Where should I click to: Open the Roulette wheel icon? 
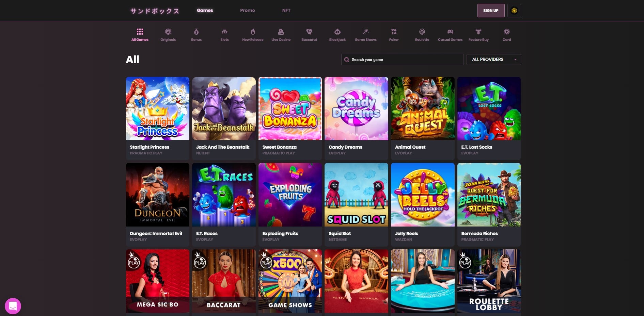[x=422, y=32]
